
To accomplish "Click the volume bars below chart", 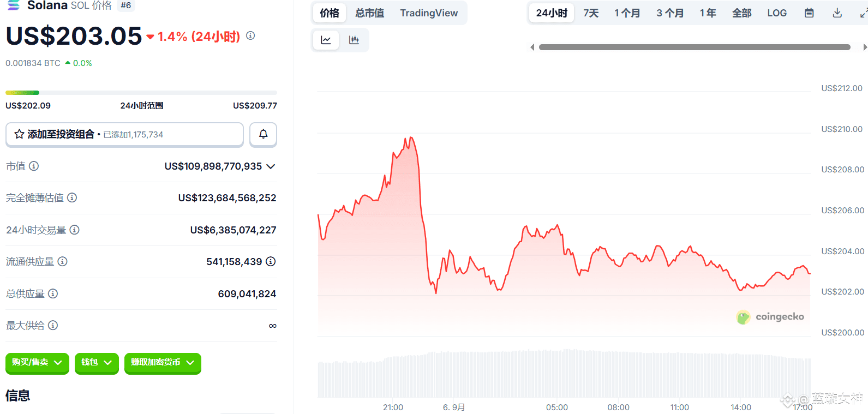I will (x=564, y=374).
